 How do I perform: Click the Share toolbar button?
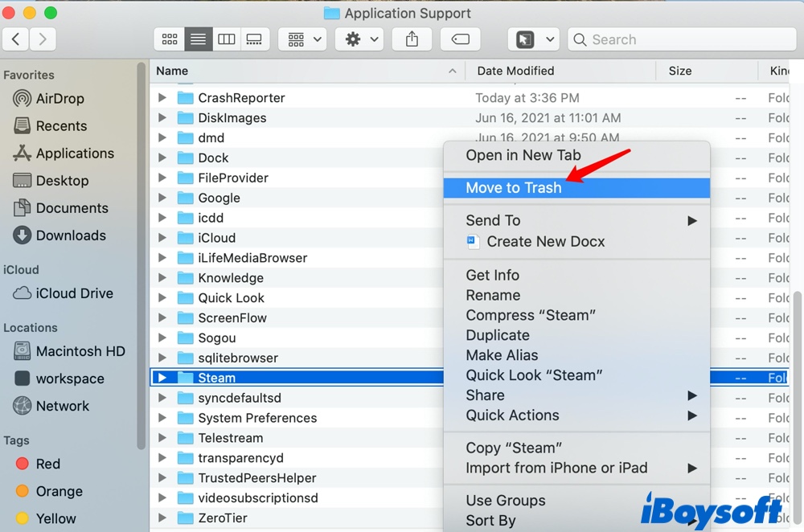click(x=412, y=39)
